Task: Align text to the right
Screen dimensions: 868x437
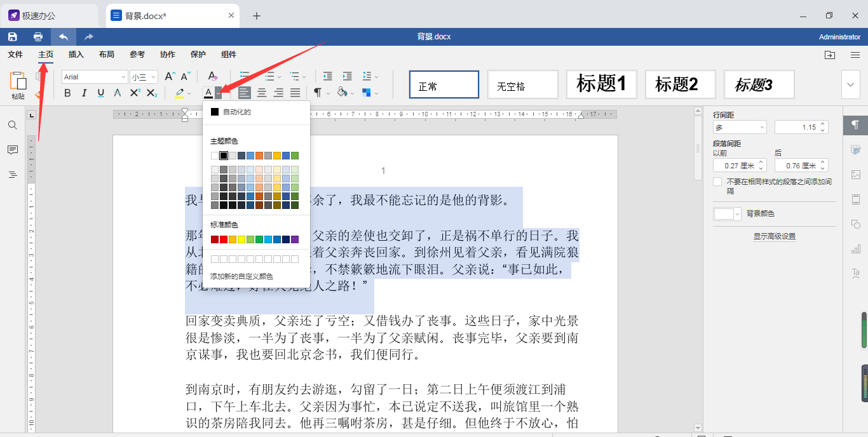Action: (x=278, y=93)
